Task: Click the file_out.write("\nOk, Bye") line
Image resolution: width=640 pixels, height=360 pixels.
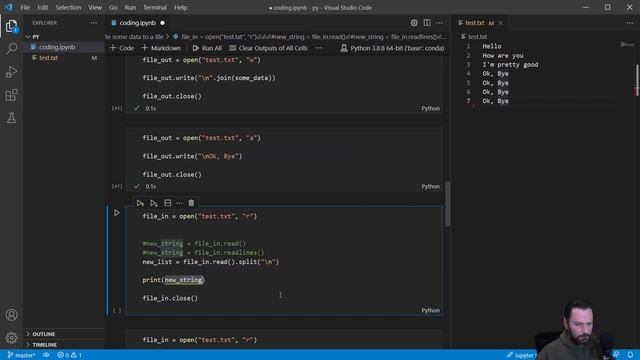Action: pos(192,156)
